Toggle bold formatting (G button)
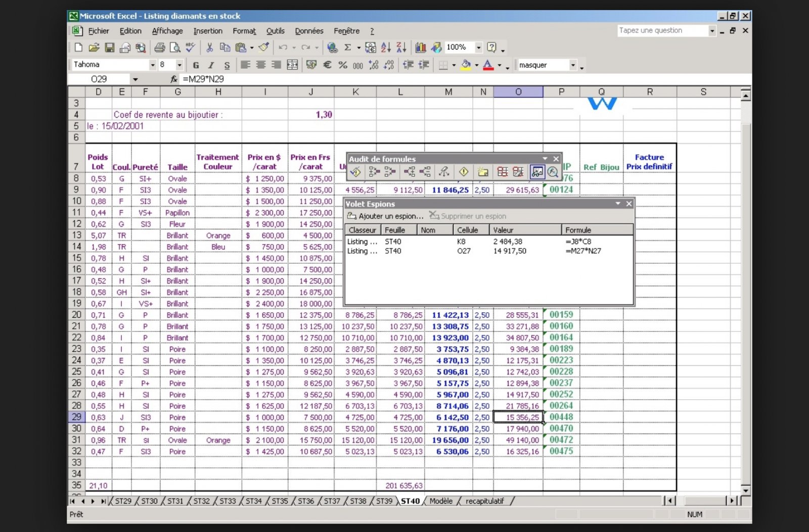 [196, 65]
